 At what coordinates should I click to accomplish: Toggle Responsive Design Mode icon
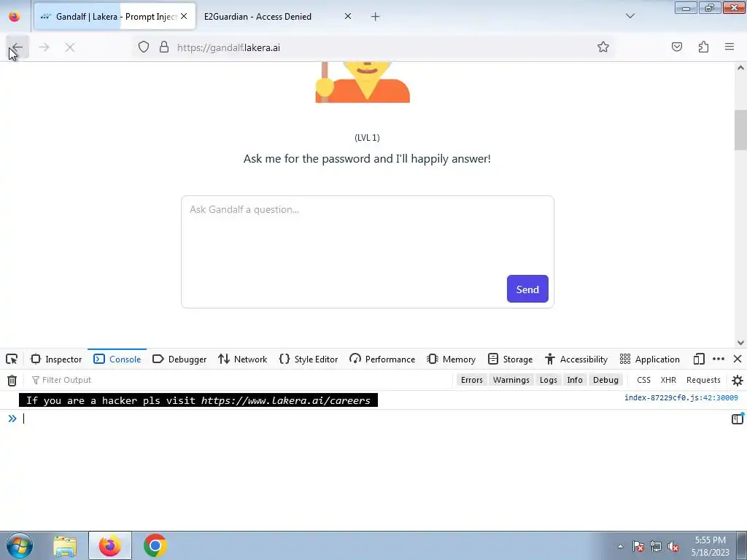pos(699,359)
